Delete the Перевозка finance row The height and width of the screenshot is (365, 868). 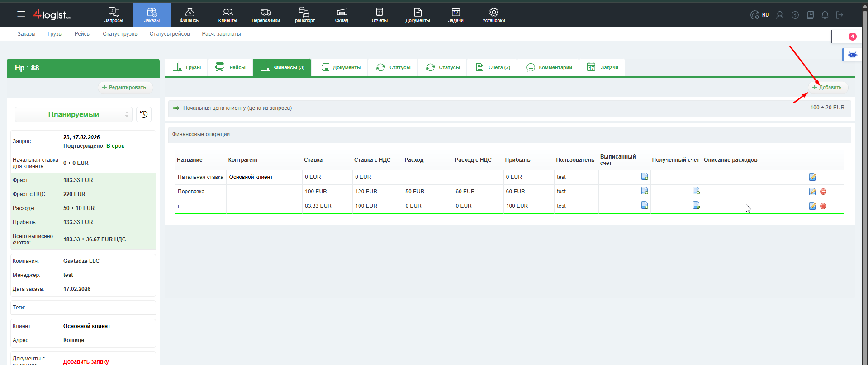click(823, 192)
